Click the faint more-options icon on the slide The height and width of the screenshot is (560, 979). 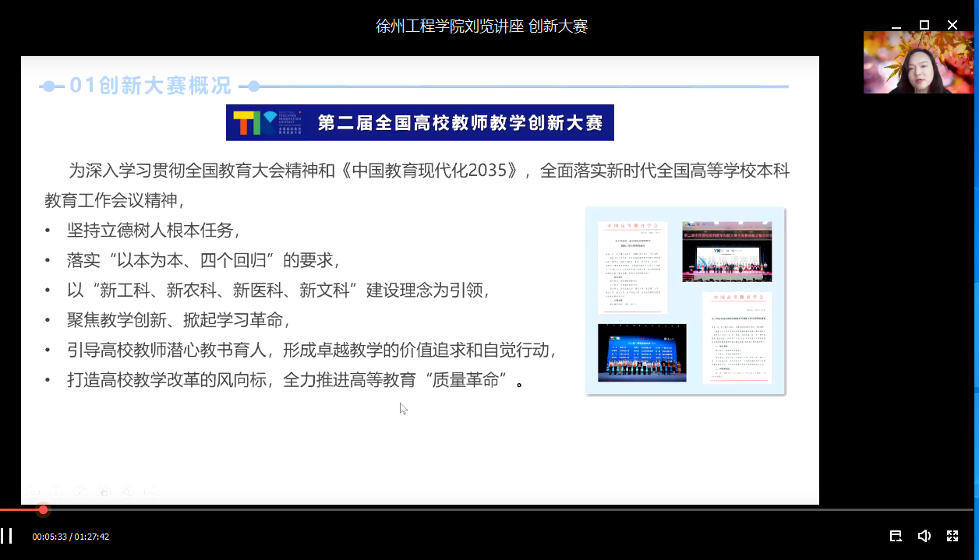click(x=150, y=492)
